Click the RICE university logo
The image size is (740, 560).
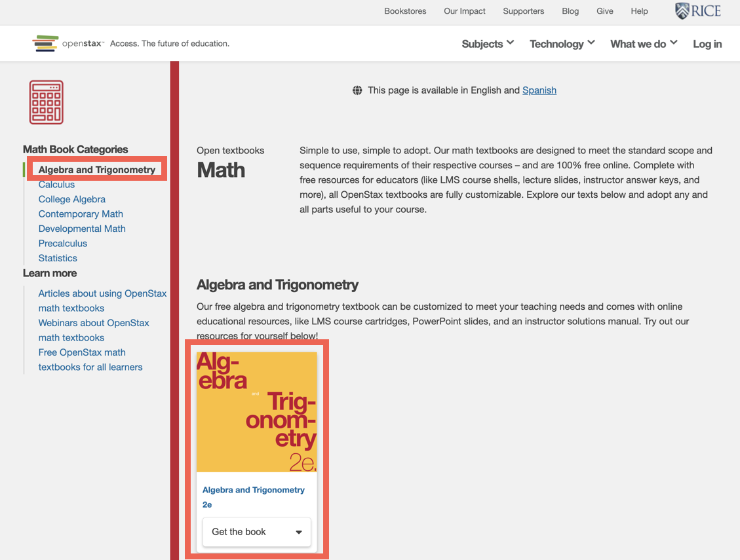(x=697, y=11)
